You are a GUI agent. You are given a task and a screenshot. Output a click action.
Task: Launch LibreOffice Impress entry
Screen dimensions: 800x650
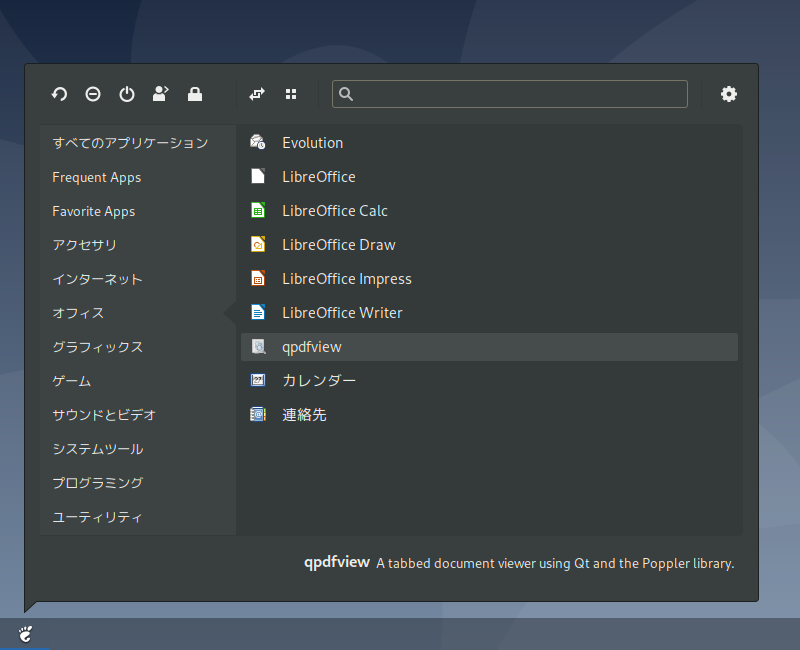tap(489, 279)
